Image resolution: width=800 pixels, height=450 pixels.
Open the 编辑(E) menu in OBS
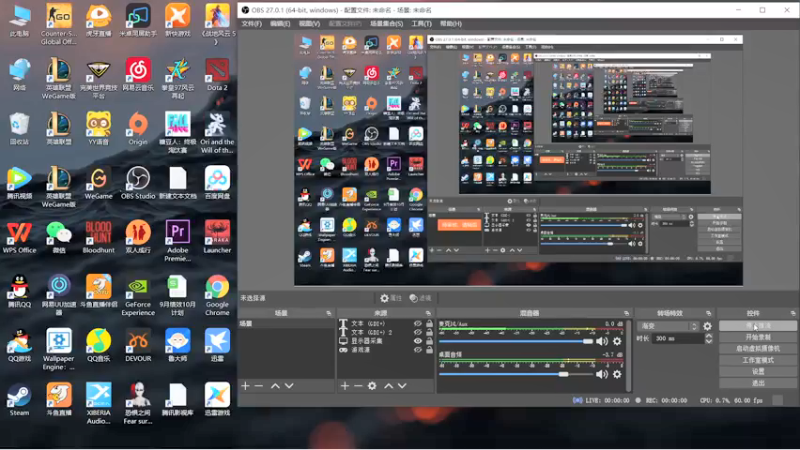click(x=280, y=23)
